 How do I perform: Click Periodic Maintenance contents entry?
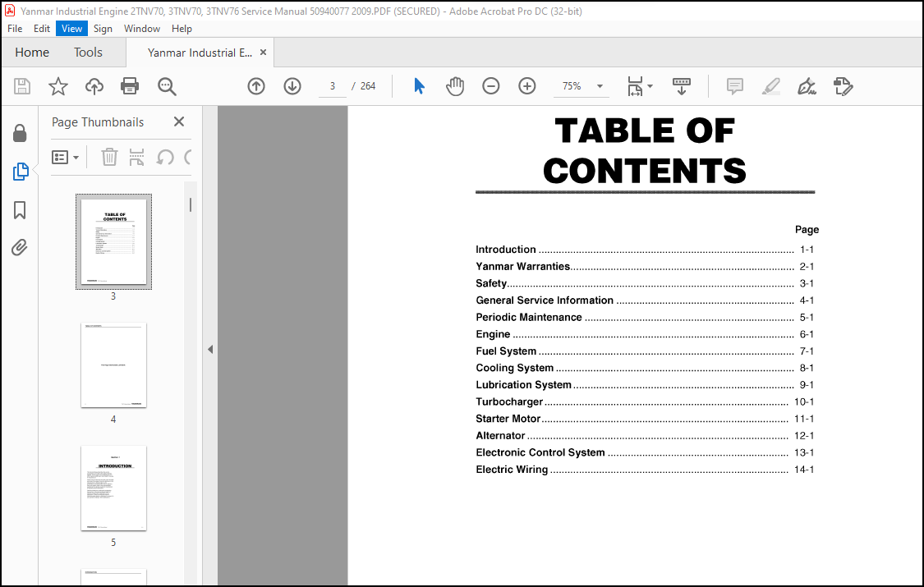click(645, 318)
